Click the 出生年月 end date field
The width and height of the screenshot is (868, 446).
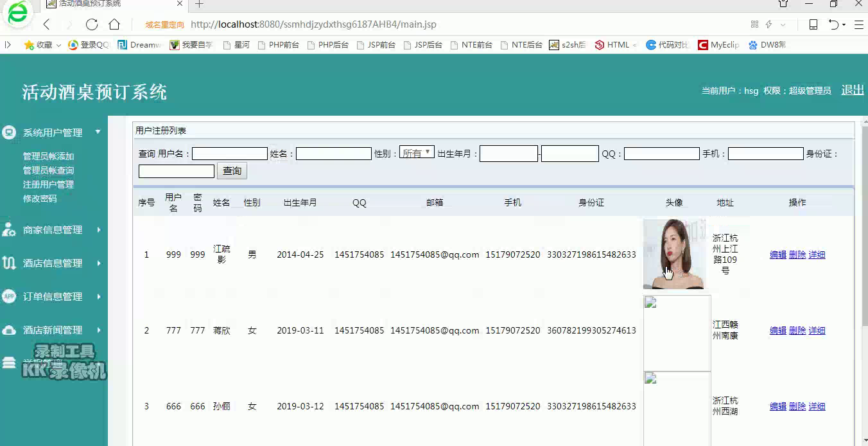click(570, 154)
